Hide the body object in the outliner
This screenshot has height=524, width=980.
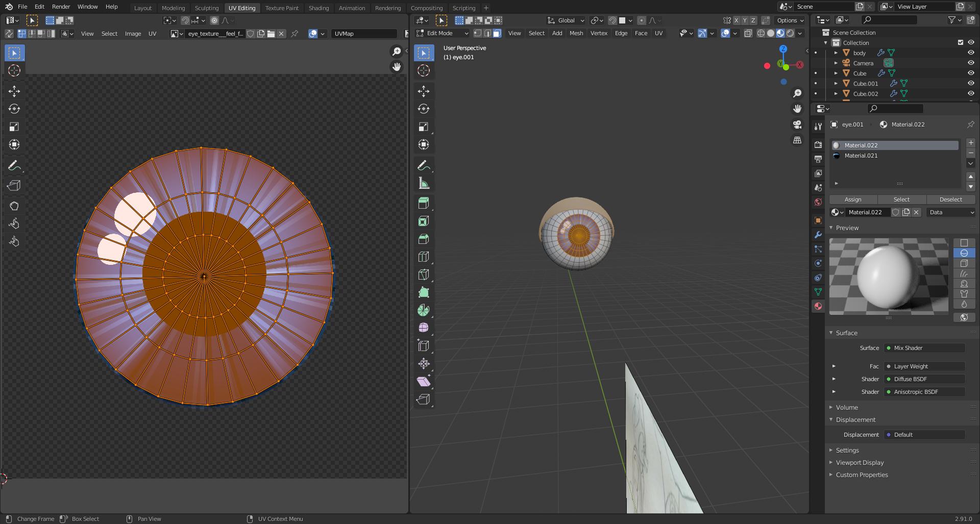[971, 53]
